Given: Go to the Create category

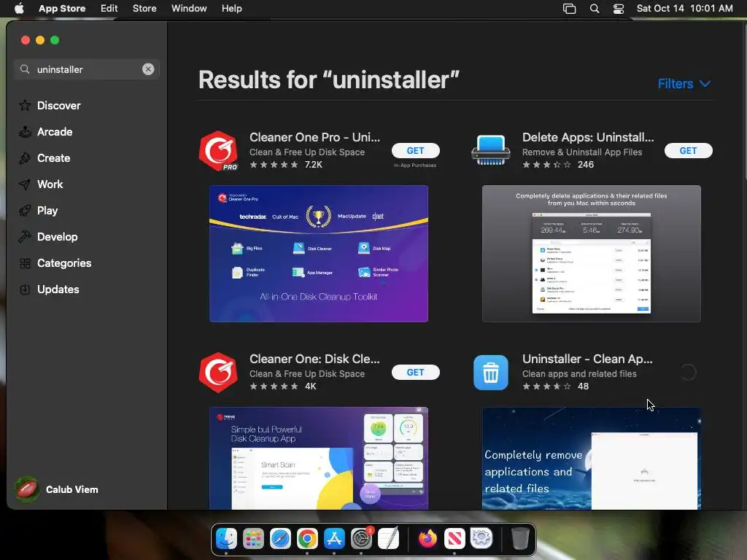Looking at the screenshot, I should (44, 158).
